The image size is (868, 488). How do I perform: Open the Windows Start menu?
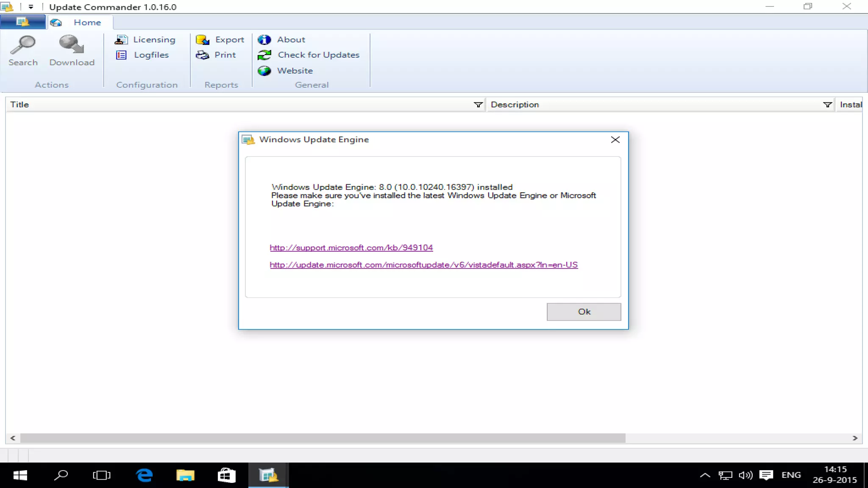[20, 475]
